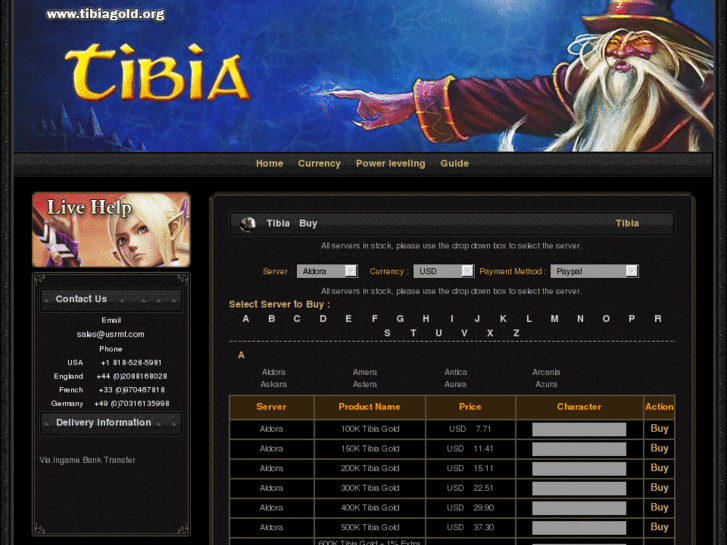Jump to servers starting with letter C
Screen dimensions: 727x545
(x=297, y=319)
